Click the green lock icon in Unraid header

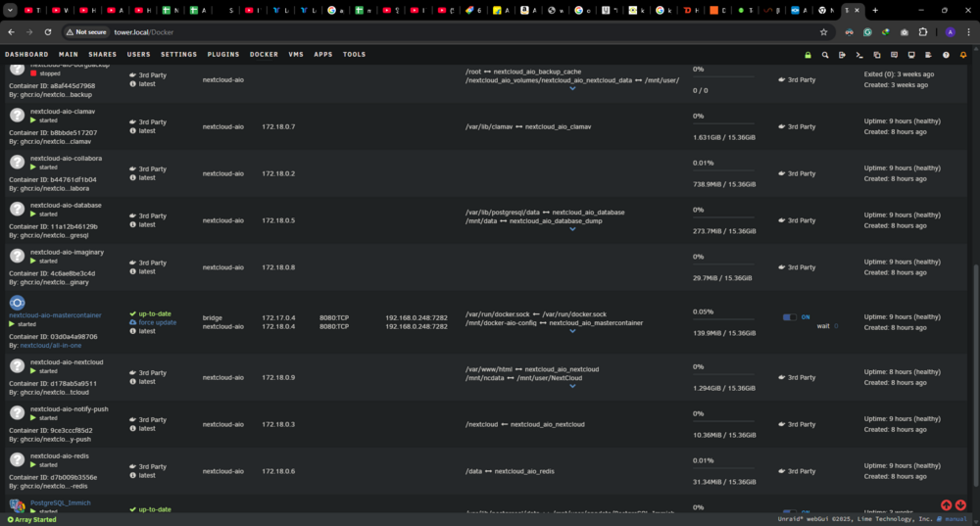808,55
